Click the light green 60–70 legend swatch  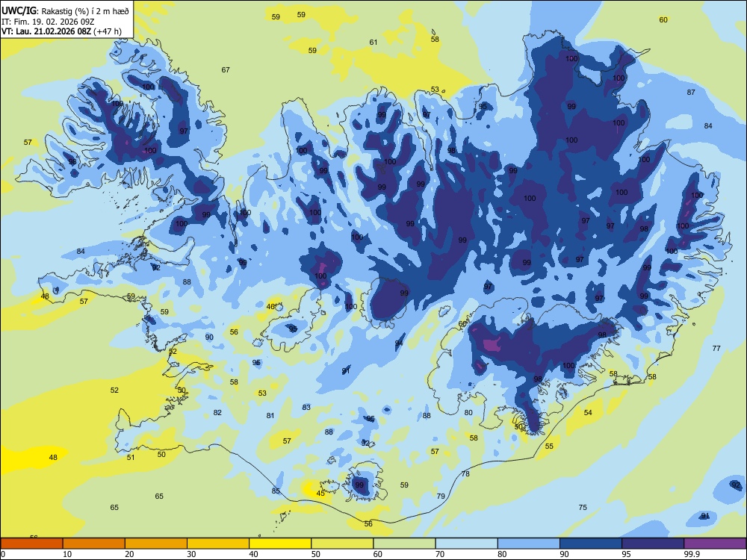click(x=404, y=544)
